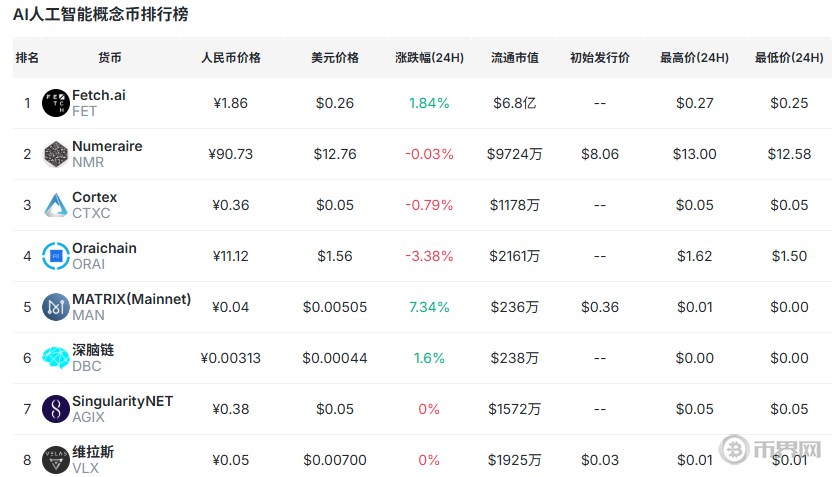Open the Oraichain coin name link
Image resolution: width=832 pixels, height=477 pixels.
click(x=104, y=248)
